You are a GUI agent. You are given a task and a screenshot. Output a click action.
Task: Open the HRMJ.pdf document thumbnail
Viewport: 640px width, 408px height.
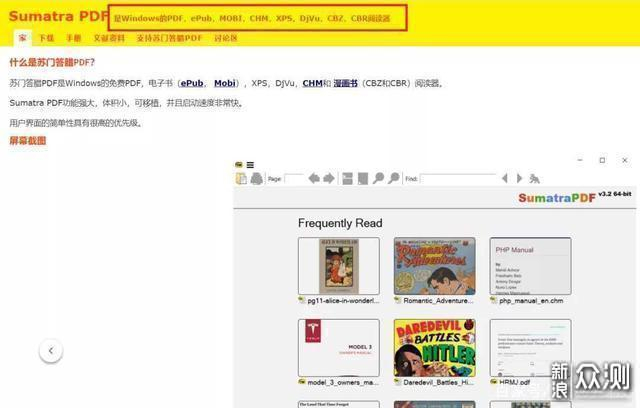tap(531, 348)
